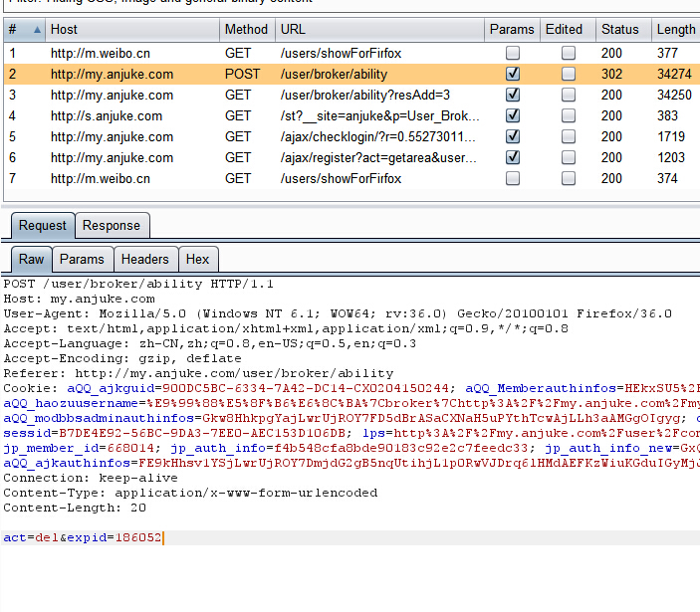Image resolution: width=700 pixels, height=612 pixels.
Task: Open the Headers view tab
Action: pos(145,259)
